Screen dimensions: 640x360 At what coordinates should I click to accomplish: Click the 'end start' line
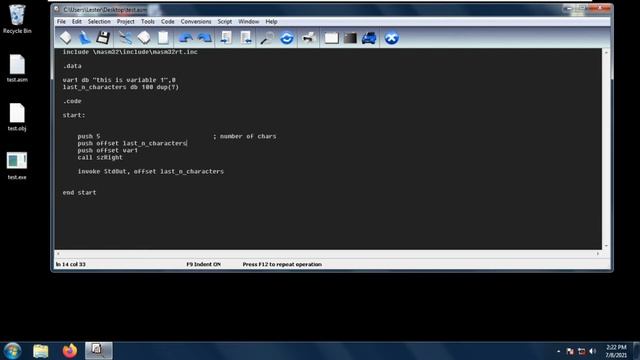(80, 193)
